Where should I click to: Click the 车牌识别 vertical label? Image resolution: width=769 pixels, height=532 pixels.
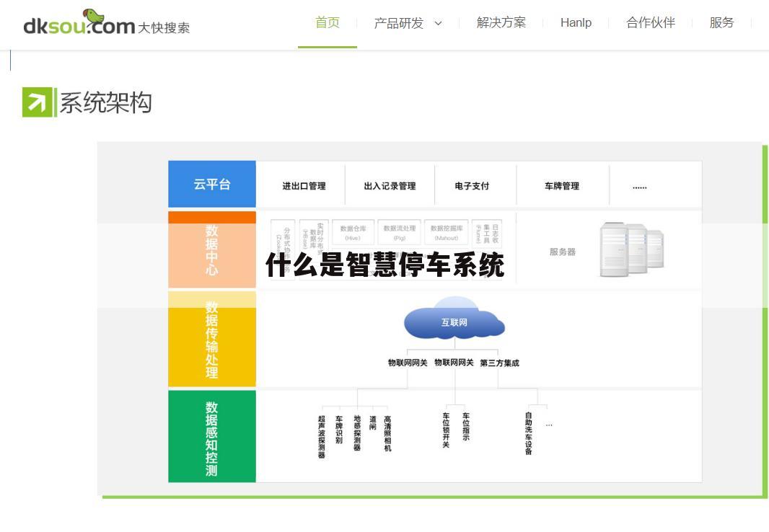(339, 430)
